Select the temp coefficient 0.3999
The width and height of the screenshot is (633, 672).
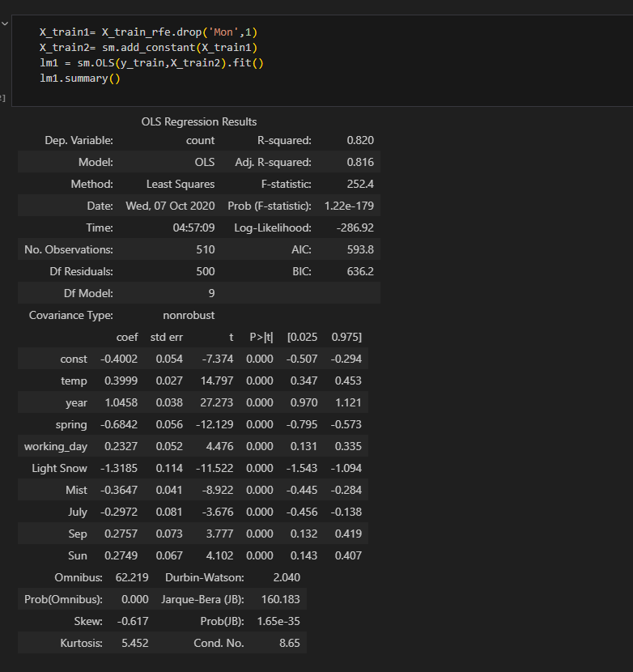[x=121, y=381]
